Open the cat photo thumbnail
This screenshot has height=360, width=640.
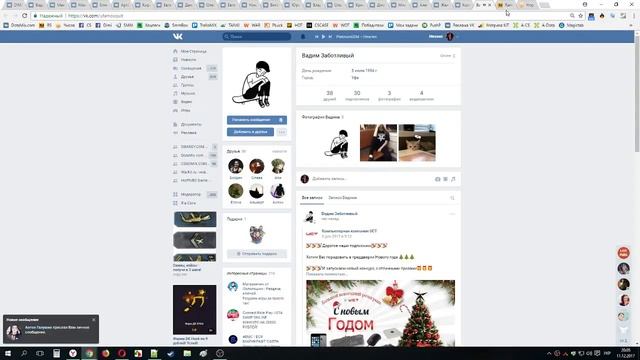[417, 143]
